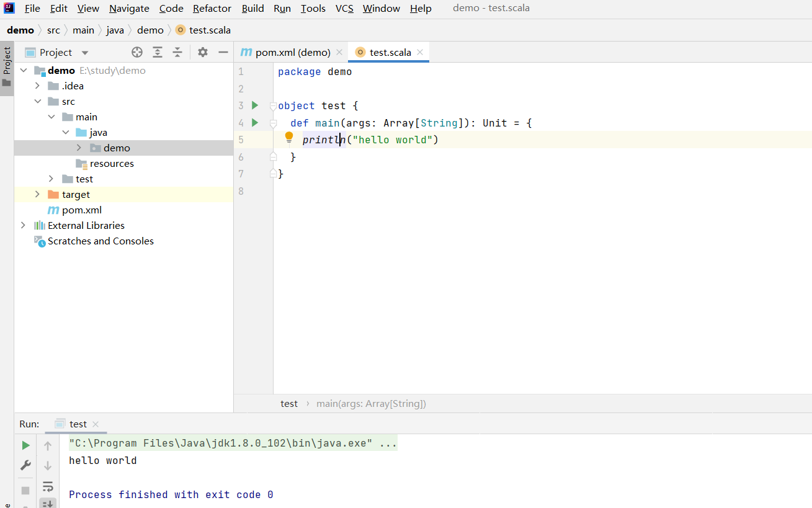Expand the target folder
The image size is (812, 508).
[x=37, y=195]
